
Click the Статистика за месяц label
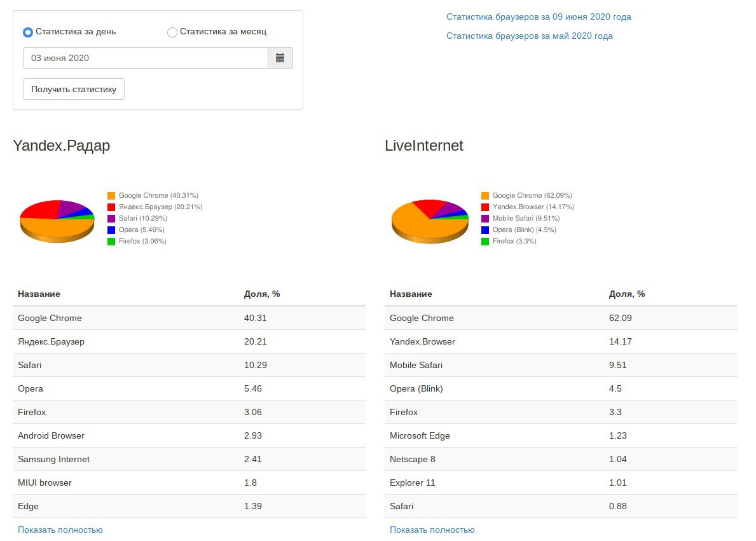coord(223,31)
